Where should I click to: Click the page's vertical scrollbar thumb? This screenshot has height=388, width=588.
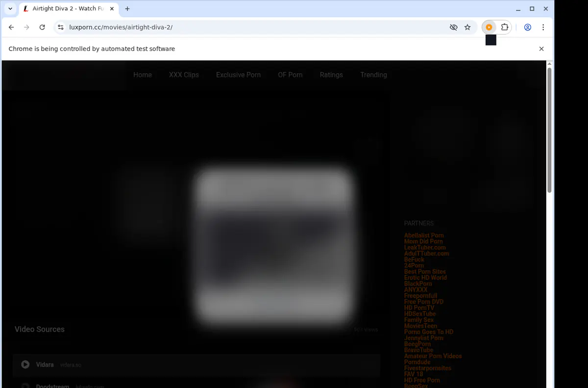(549, 130)
